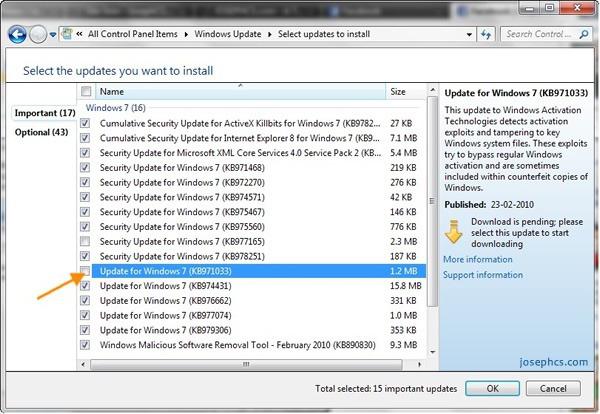Click vertical scrollbar up arrow
The height and width of the screenshot is (414, 600).
pos(432,90)
